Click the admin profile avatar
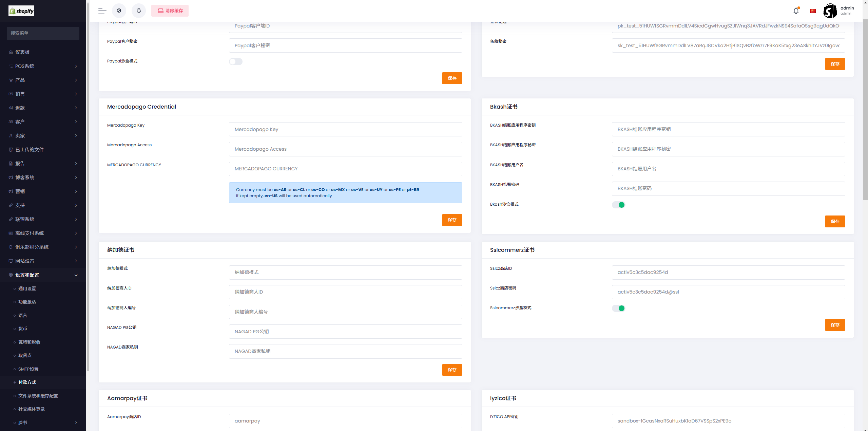Viewport: 868px width, 431px height. click(830, 11)
